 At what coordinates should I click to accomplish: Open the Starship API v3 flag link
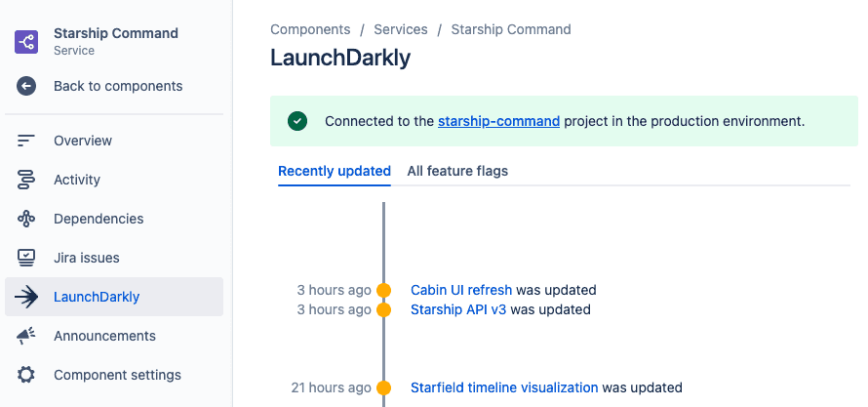(458, 309)
